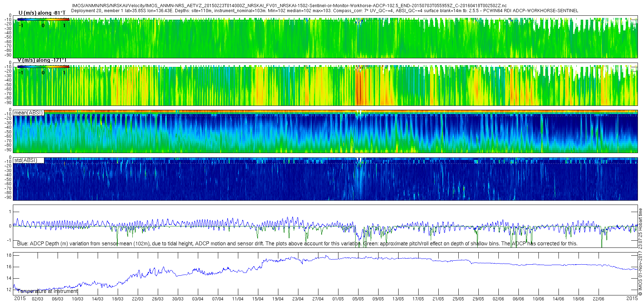Click the '13/05' date tick label
Image resolution: width=644 pixels, height=304 pixels.
pyautogui.click(x=398, y=299)
